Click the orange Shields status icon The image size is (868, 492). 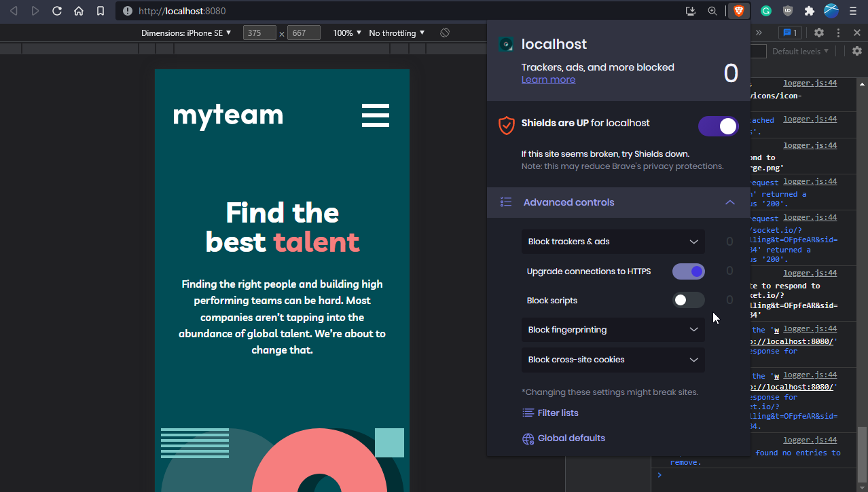click(x=507, y=126)
